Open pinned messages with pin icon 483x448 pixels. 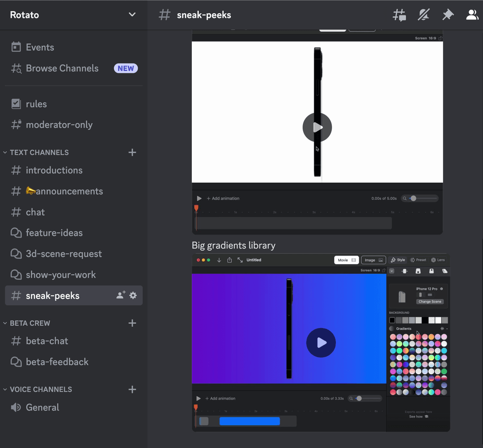pos(448,15)
